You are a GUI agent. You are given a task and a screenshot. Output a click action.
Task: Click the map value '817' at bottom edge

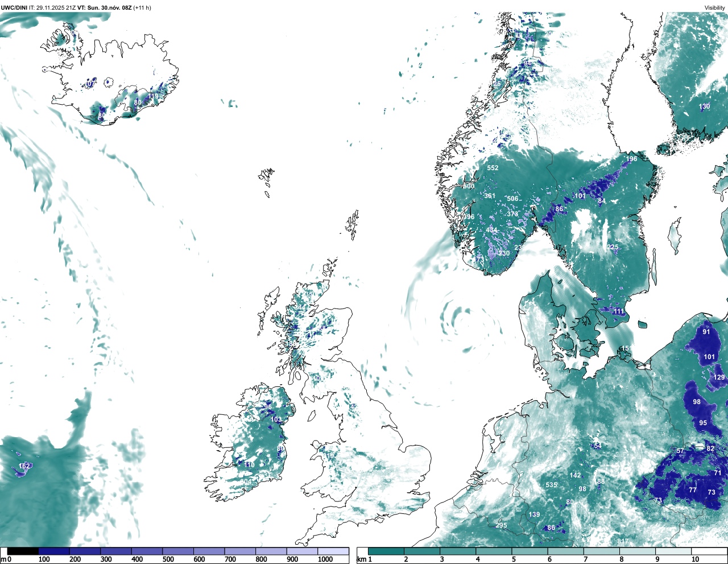[x=623, y=542]
